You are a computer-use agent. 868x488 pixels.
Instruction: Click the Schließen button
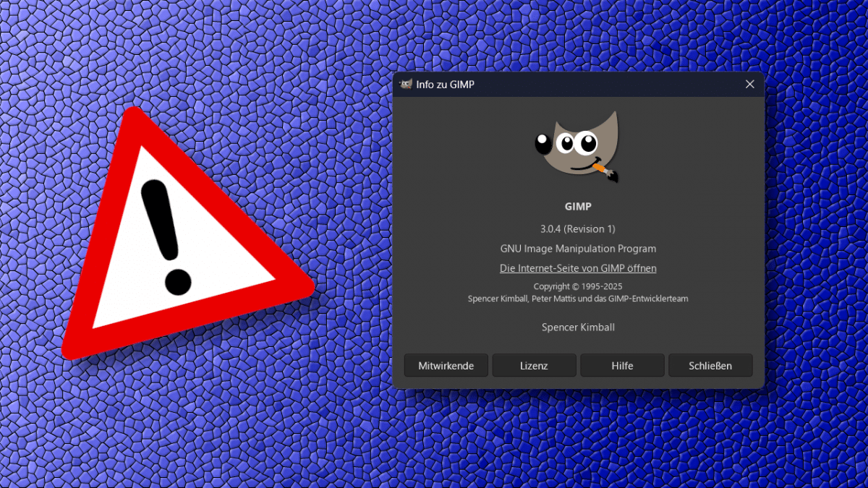click(x=710, y=366)
